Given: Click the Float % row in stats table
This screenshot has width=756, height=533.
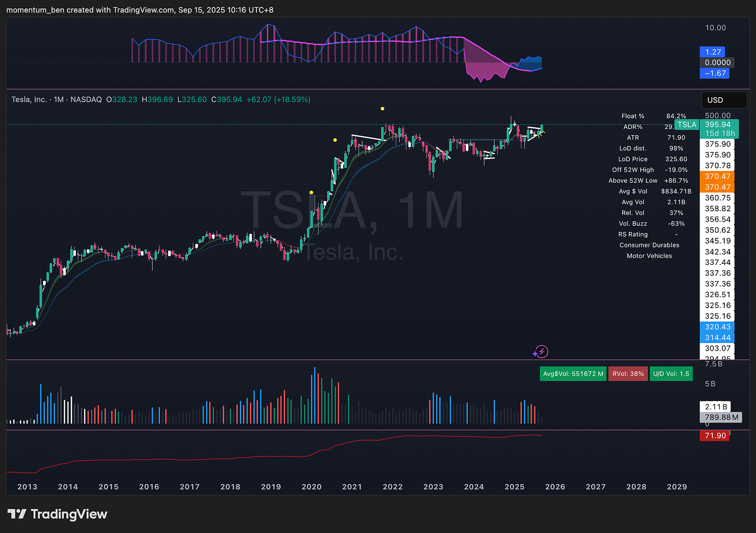Looking at the screenshot, I should 654,116.
